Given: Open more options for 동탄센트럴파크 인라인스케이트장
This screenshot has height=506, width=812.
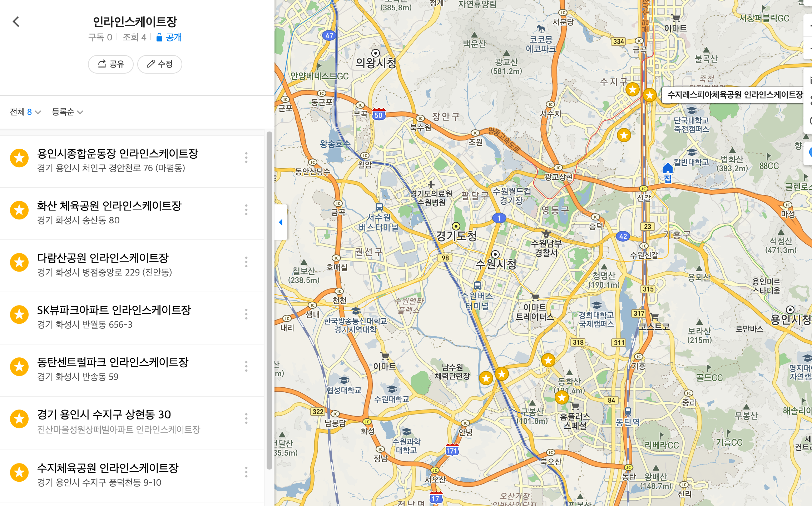Looking at the screenshot, I should [x=246, y=366].
